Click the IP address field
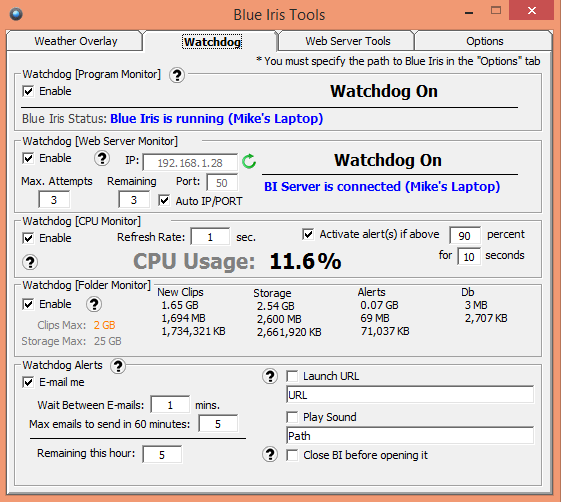The image size is (561, 502). 190,163
